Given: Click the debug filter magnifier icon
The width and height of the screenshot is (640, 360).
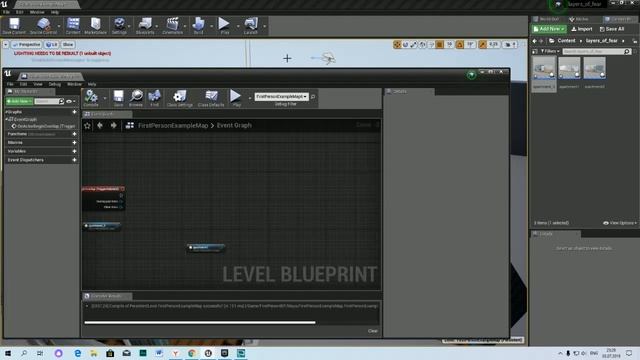Looking at the screenshot, I should (313, 97).
